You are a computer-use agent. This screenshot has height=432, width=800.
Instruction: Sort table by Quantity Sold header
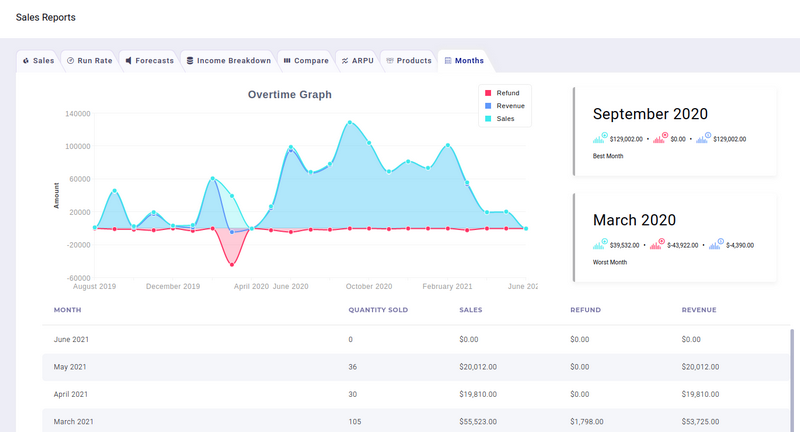tap(378, 310)
